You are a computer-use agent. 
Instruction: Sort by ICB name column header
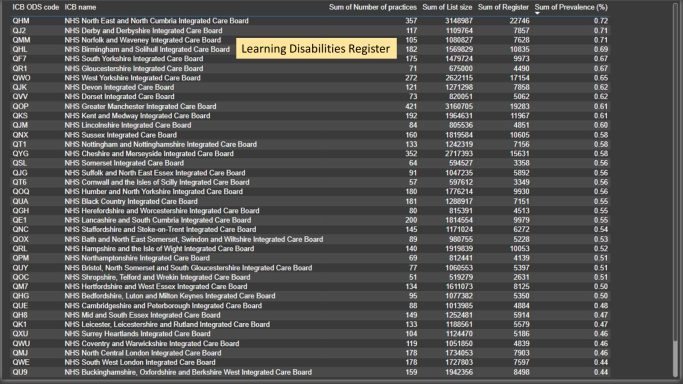click(x=81, y=7)
